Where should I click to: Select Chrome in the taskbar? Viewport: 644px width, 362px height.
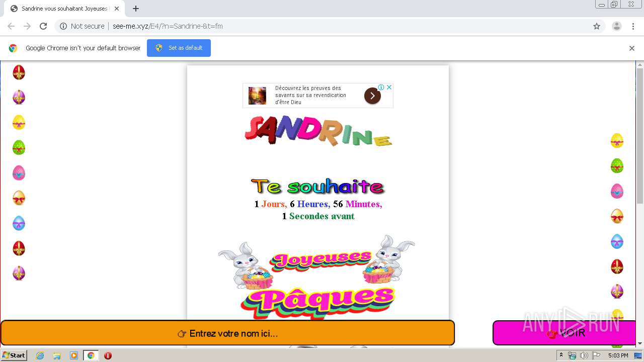click(91, 355)
